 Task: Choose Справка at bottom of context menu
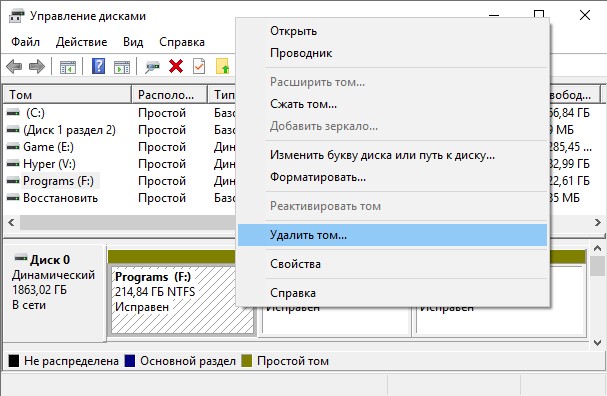393,293
